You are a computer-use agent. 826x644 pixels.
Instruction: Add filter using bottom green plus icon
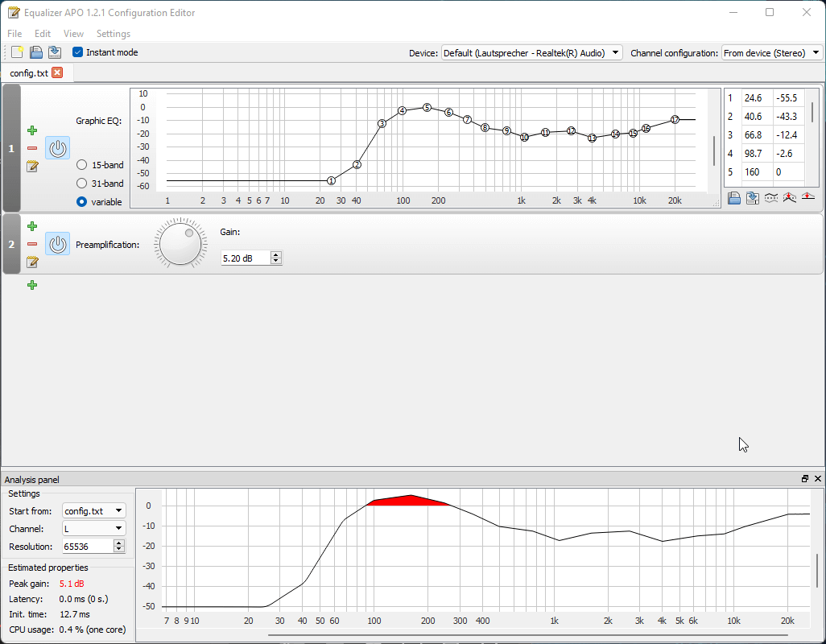point(32,285)
